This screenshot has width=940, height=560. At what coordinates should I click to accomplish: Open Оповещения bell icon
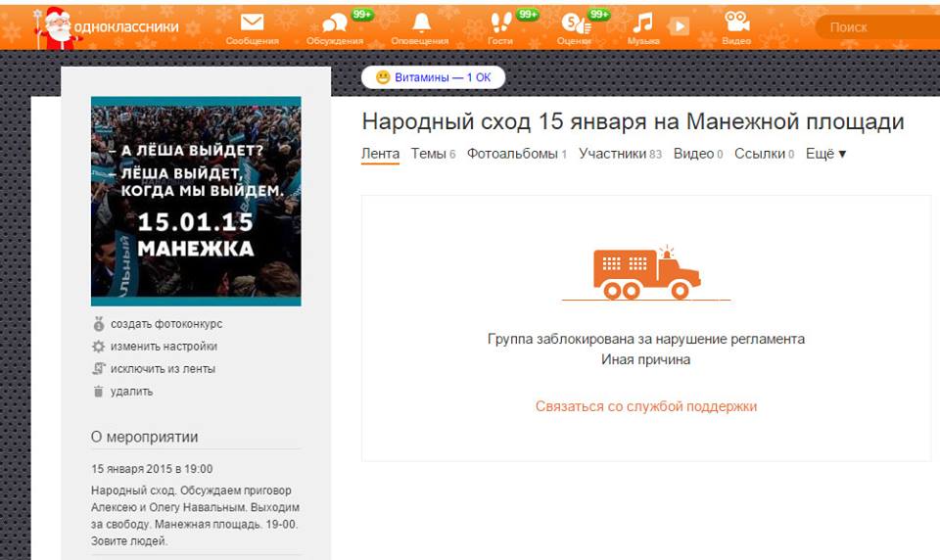[x=421, y=23]
